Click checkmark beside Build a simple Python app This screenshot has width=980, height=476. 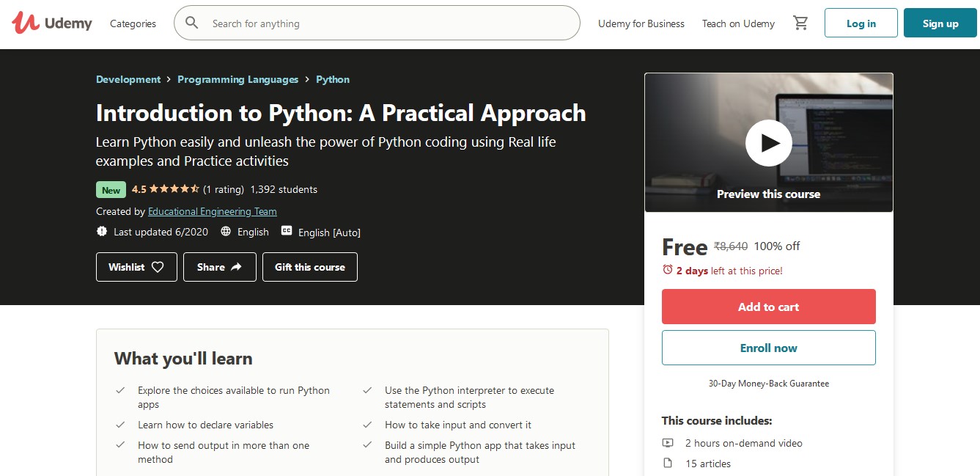pyautogui.click(x=367, y=445)
